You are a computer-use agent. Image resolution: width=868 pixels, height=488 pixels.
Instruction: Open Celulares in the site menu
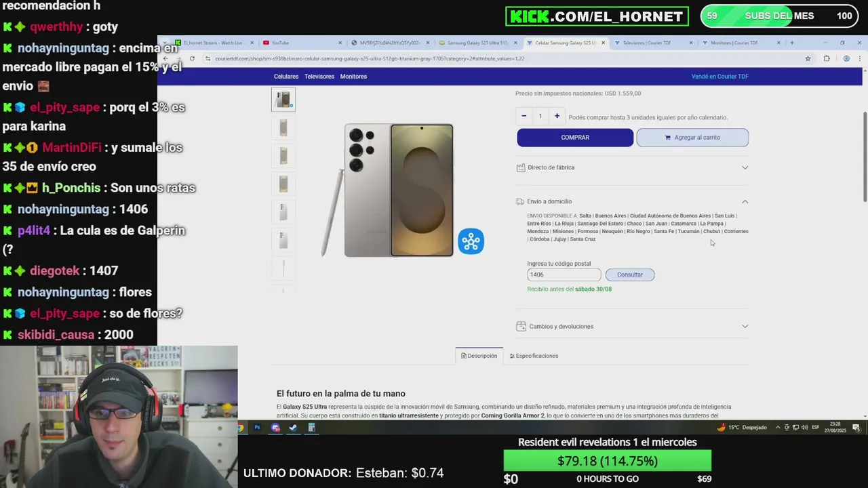point(286,77)
